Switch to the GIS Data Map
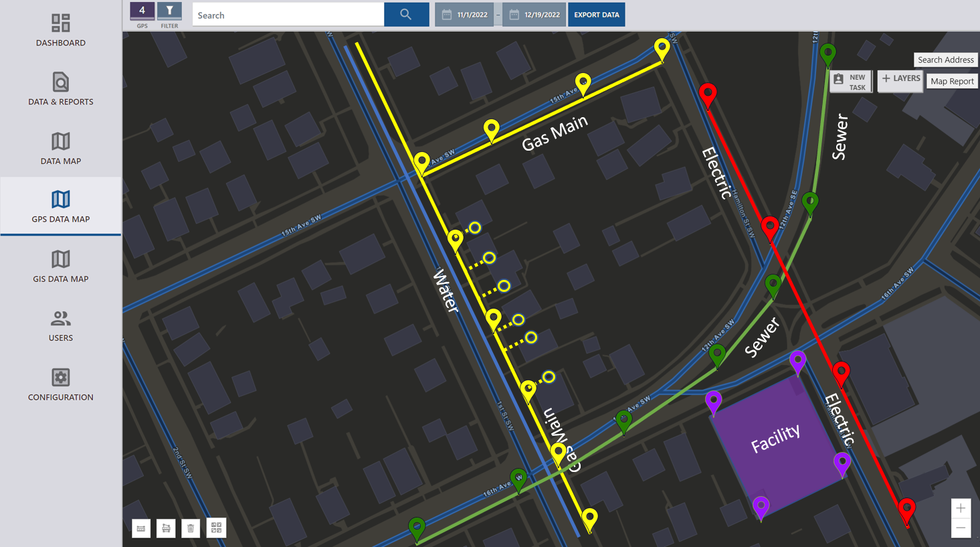The height and width of the screenshot is (547, 980). click(60, 266)
